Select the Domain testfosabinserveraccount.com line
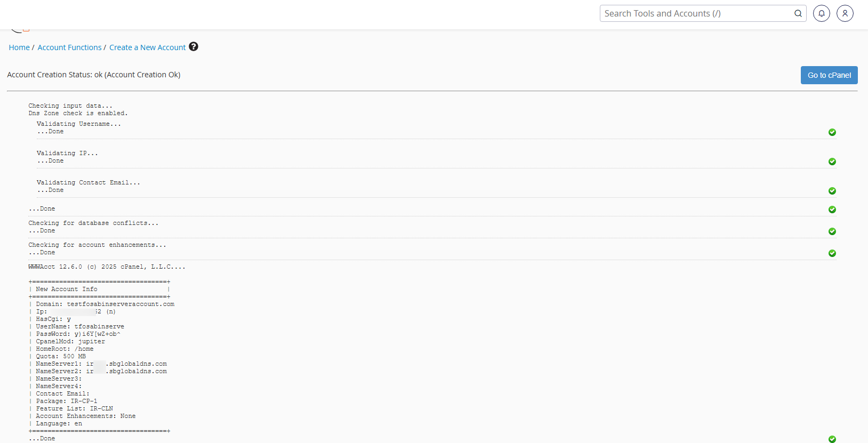This screenshot has height=443, width=868. (105, 304)
